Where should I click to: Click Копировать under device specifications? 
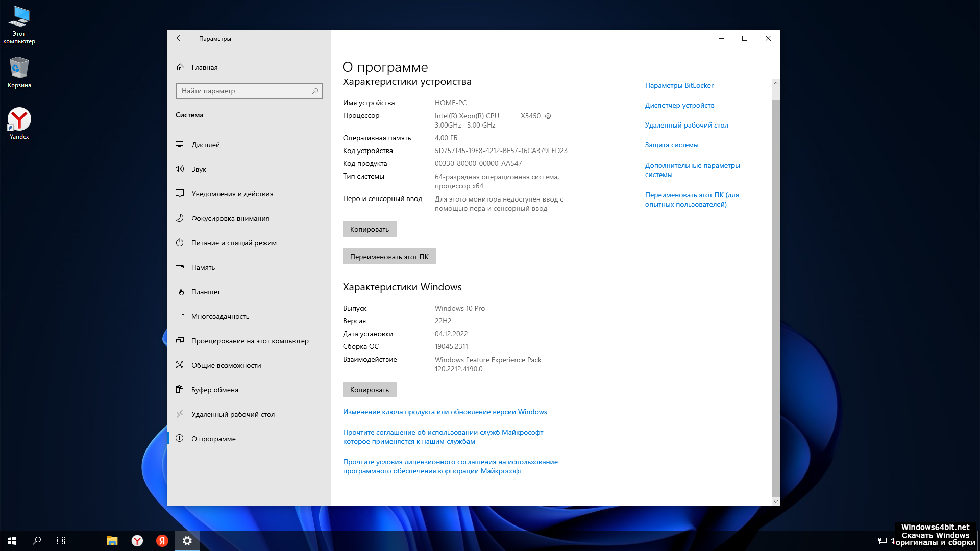(369, 229)
